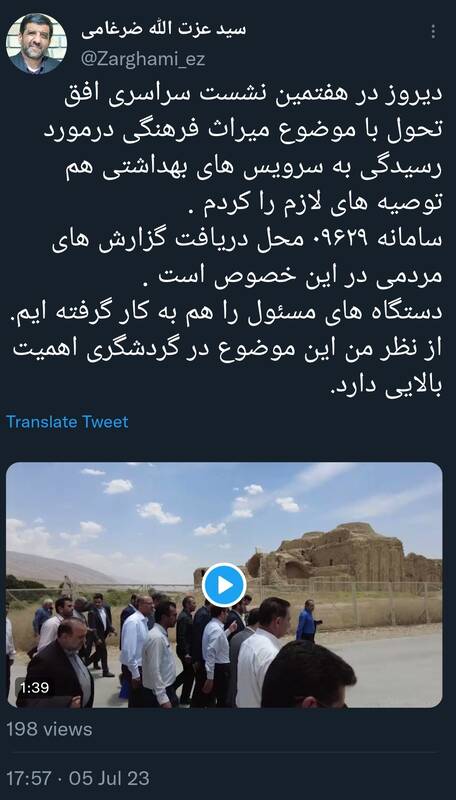Play the tweet video
Screen dimensions: 456x800
click(224, 585)
